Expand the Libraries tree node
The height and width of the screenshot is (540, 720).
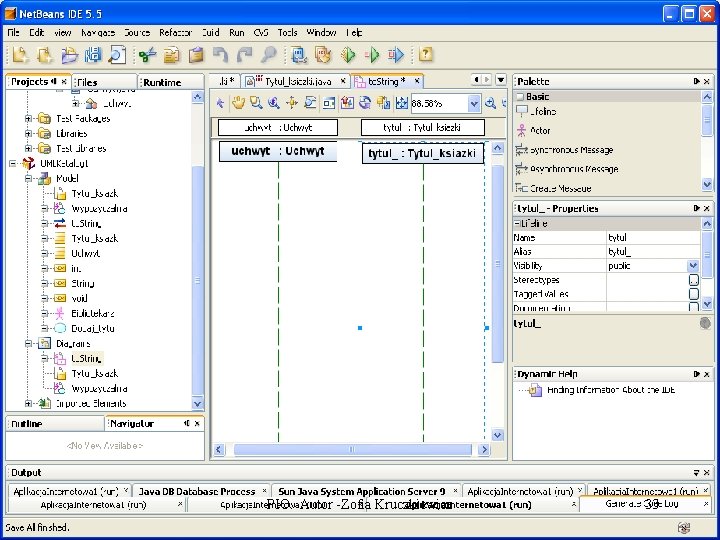pos(29,133)
